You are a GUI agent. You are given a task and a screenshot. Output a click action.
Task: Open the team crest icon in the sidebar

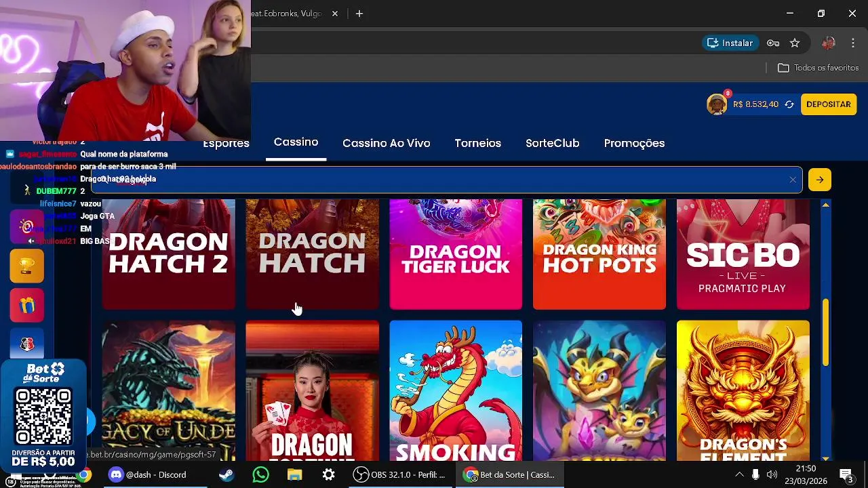point(27,344)
